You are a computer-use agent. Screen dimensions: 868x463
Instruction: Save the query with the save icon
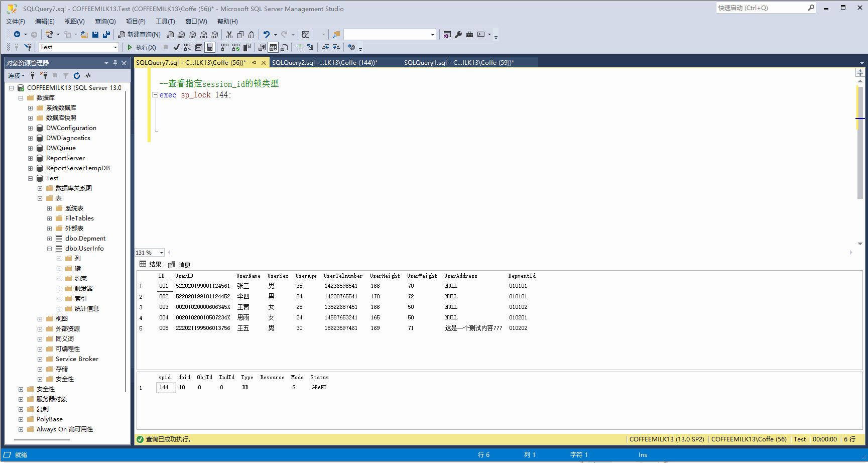95,34
